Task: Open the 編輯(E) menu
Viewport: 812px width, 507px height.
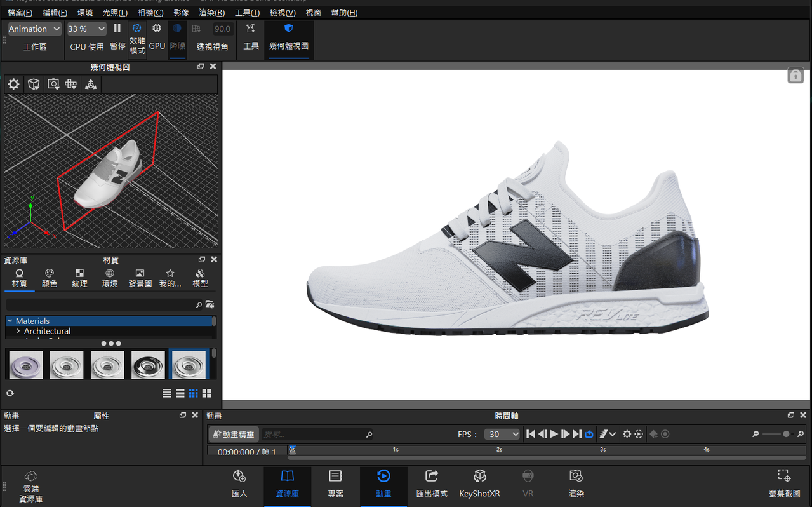Action: pyautogui.click(x=55, y=13)
